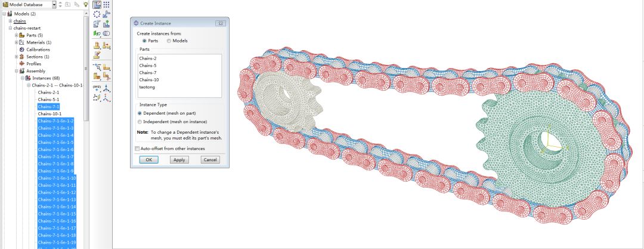Select Chains-10-1 instance in the tree
The height and width of the screenshot is (249, 644).
pyautogui.click(x=49, y=113)
